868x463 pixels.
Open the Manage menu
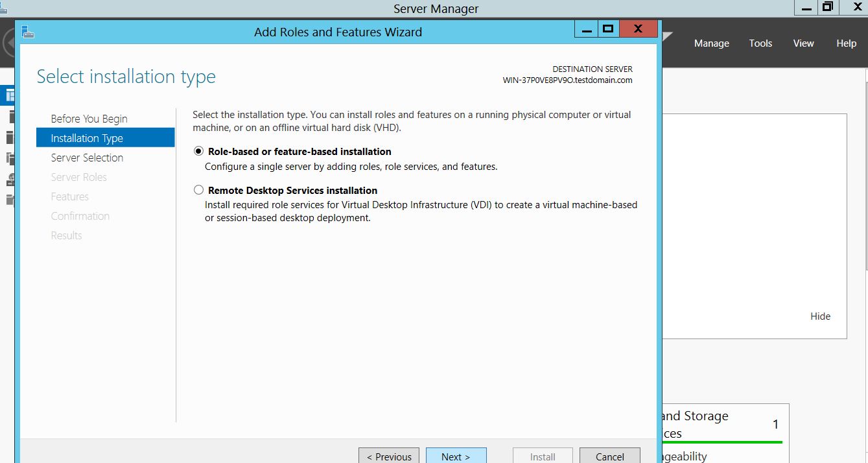pos(711,43)
